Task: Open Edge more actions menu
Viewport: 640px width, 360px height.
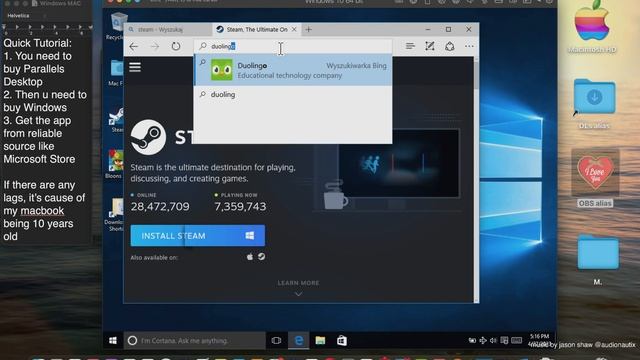Action: [469, 46]
